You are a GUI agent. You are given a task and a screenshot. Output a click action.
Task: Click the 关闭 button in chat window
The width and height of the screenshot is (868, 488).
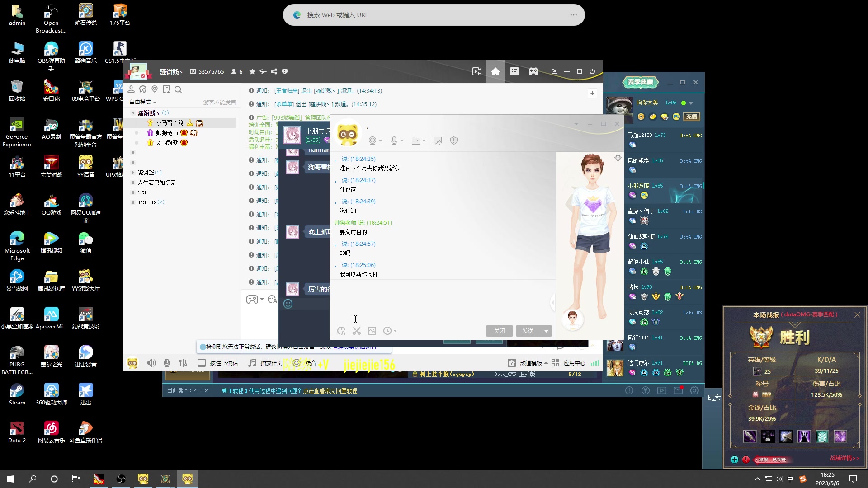[x=499, y=331]
